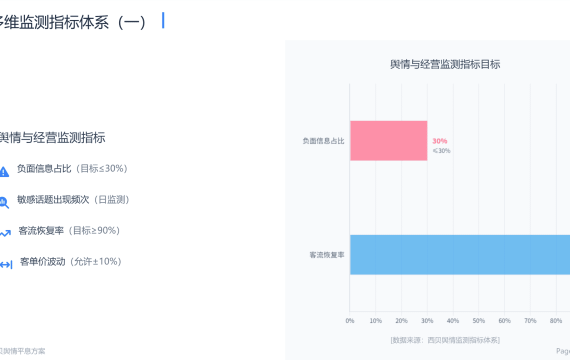Select the blue 客流恢复率 bar
570x360 pixels.
[460, 255]
